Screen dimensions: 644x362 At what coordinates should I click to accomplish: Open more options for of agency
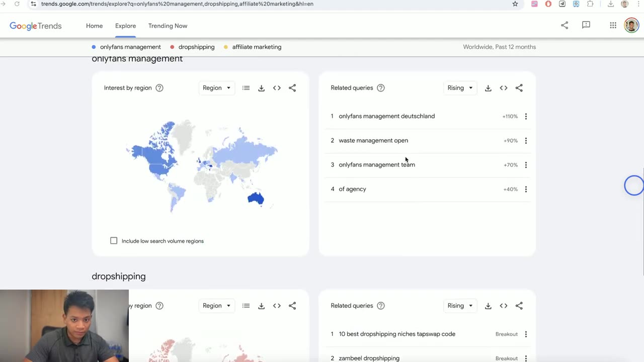pyautogui.click(x=526, y=190)
